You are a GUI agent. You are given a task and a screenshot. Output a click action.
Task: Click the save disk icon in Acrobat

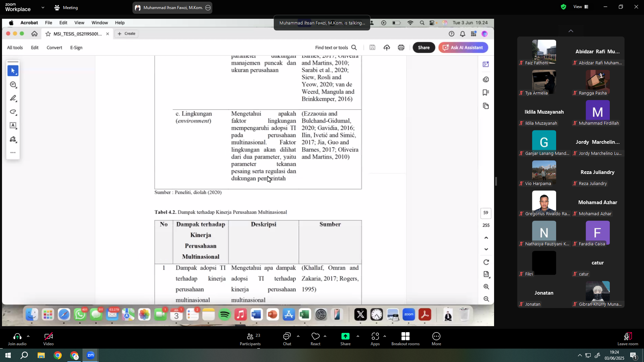coord(372,48)
